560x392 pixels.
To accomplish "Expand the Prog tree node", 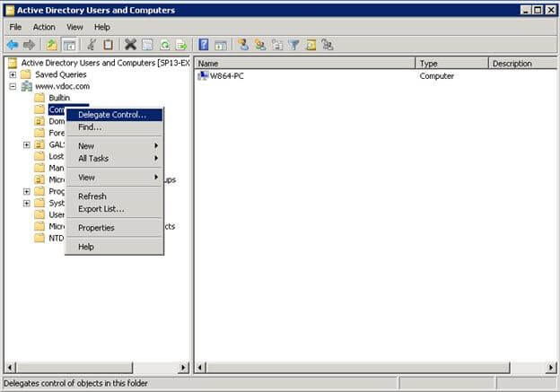I will click(x=26, y=191).
